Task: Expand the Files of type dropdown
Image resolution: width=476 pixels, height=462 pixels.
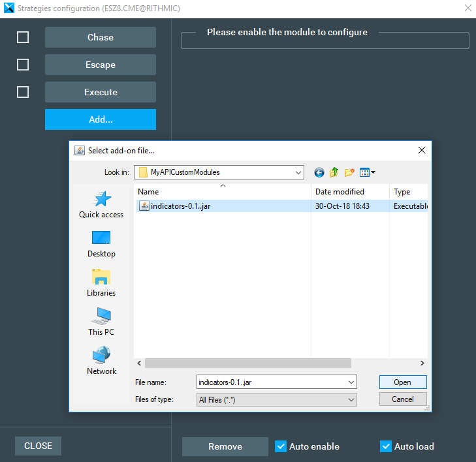Action: coord(351,399)
